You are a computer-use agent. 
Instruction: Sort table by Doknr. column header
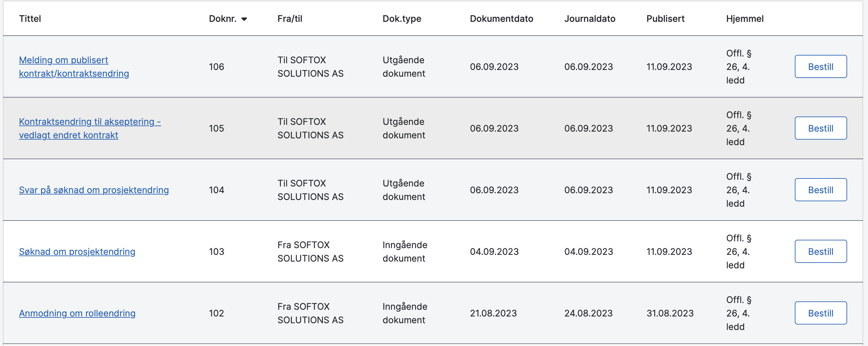click(222, 19)
